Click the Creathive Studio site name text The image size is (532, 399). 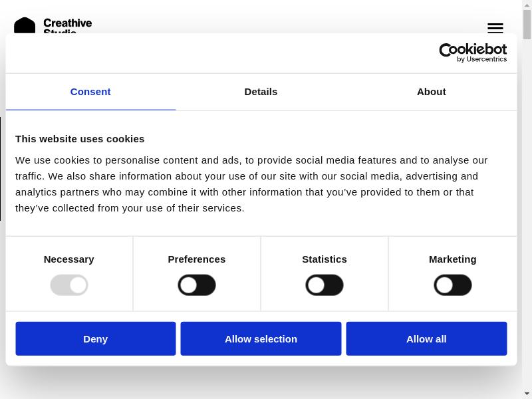coord(67,24)
